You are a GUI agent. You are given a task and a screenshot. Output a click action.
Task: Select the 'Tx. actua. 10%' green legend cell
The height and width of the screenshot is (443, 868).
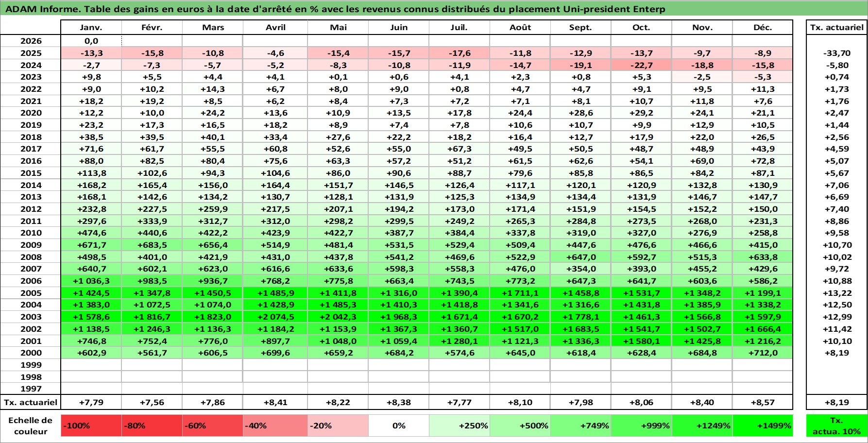point(836,426)
